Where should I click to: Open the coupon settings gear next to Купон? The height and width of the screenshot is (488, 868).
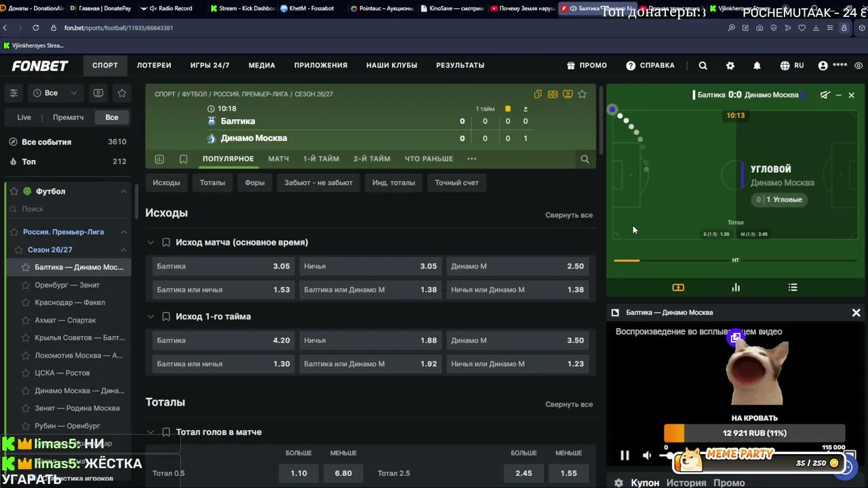click(618, 483)
